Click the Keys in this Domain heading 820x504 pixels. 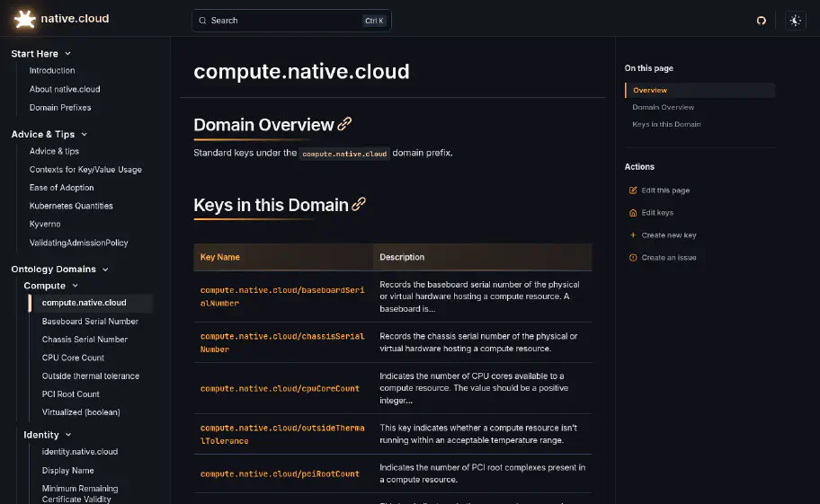tap(271, 205)
